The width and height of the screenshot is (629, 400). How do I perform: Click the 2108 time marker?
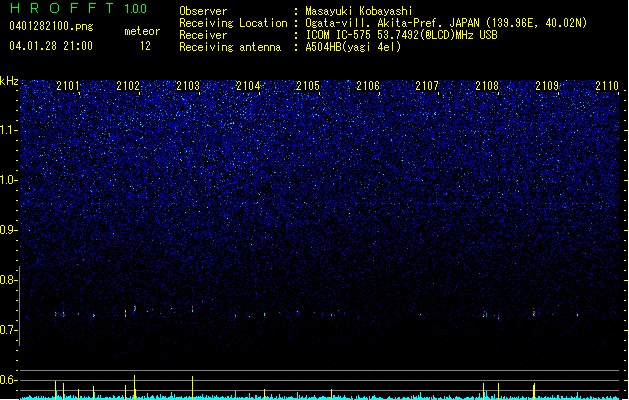487,85
